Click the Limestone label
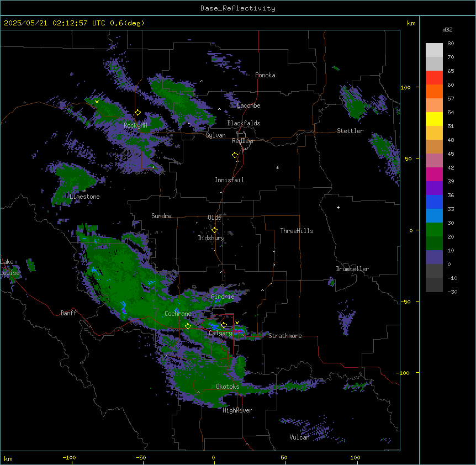Image resolution: width=476 pixels, height=465 pixels. (84, 197)
